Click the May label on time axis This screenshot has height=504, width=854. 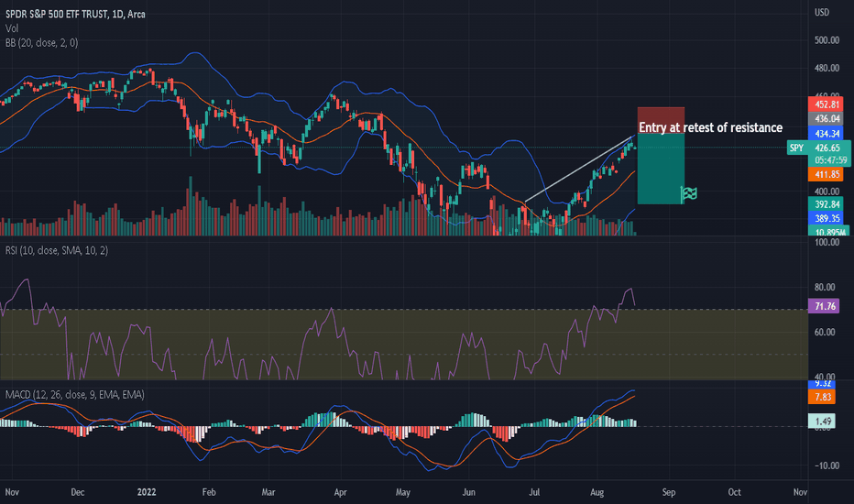(x=402, y=493)
